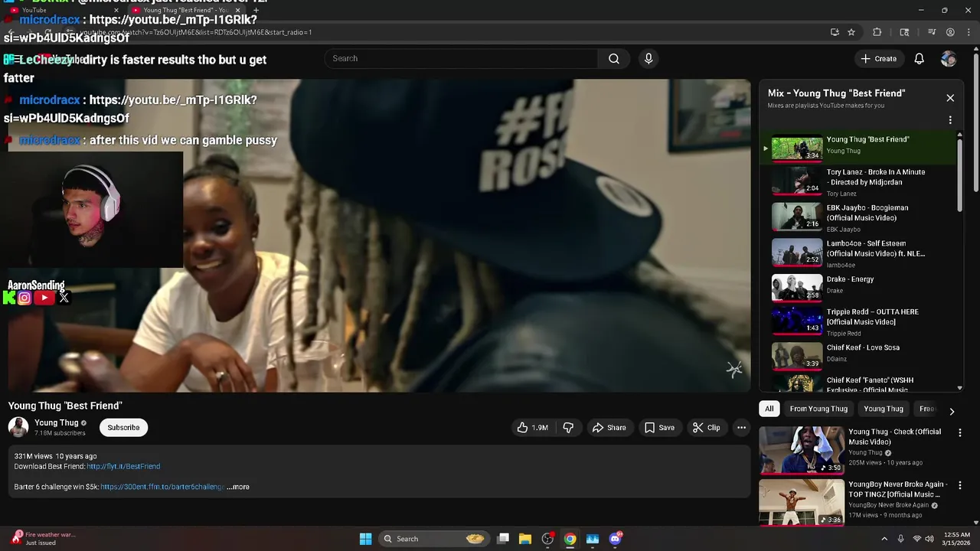Open YoungBoy TOP TINGZ thumbnail
The width and height of the screenshot is (980, 551).
(x=802, y=503)
